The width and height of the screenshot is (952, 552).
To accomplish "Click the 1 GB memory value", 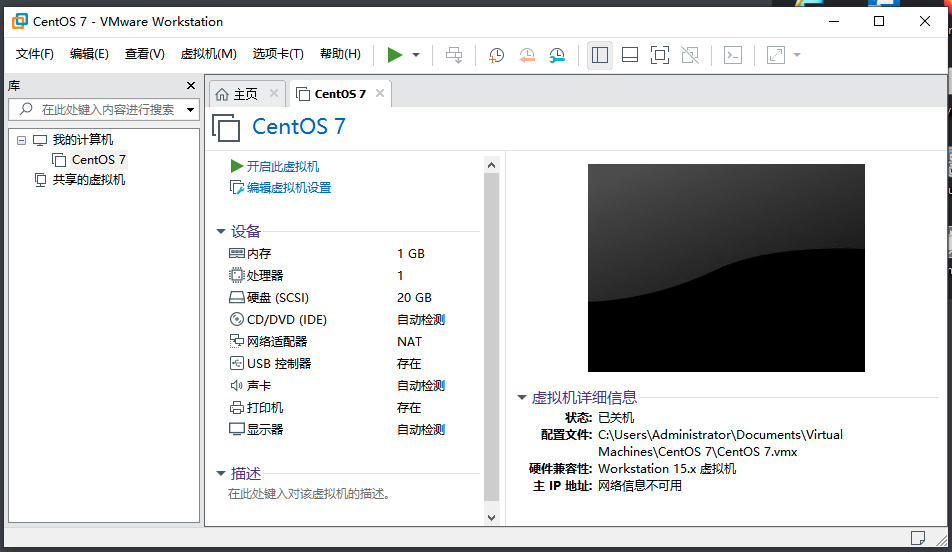I will (410, 254).
